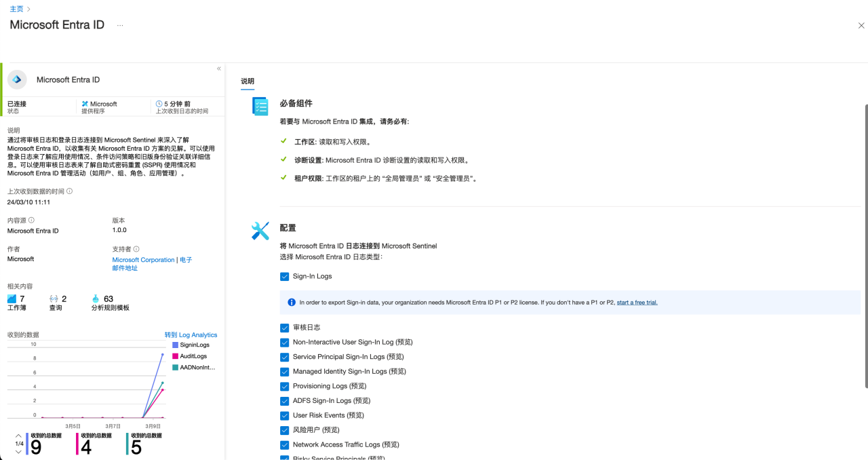Click the total count 4 tile

tap(95, 444)
